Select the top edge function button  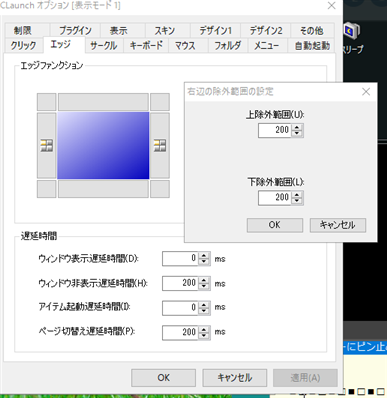[x=103, y=102]
